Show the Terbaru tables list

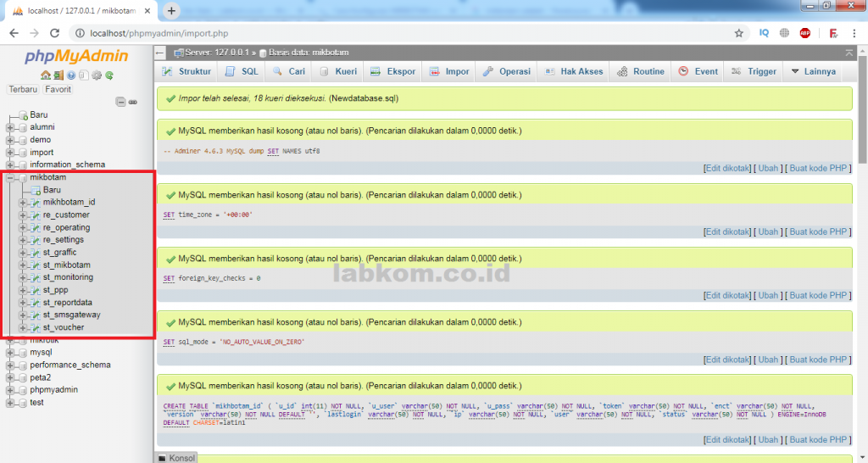point(23,89)
